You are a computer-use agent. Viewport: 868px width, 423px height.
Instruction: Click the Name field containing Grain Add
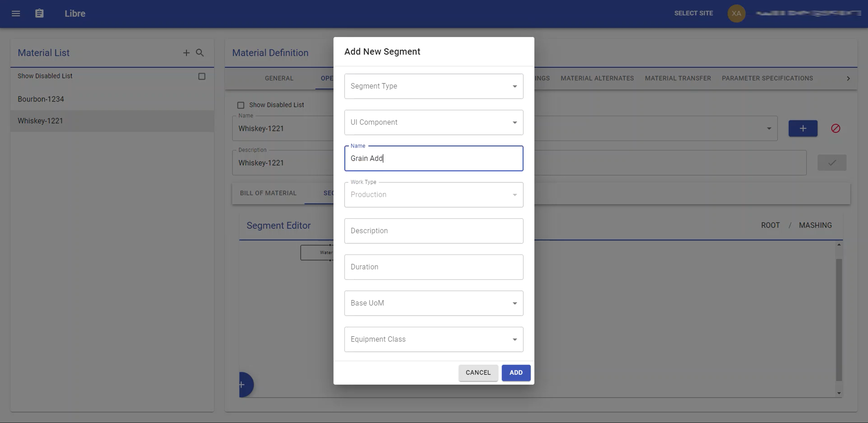point(434,158)
